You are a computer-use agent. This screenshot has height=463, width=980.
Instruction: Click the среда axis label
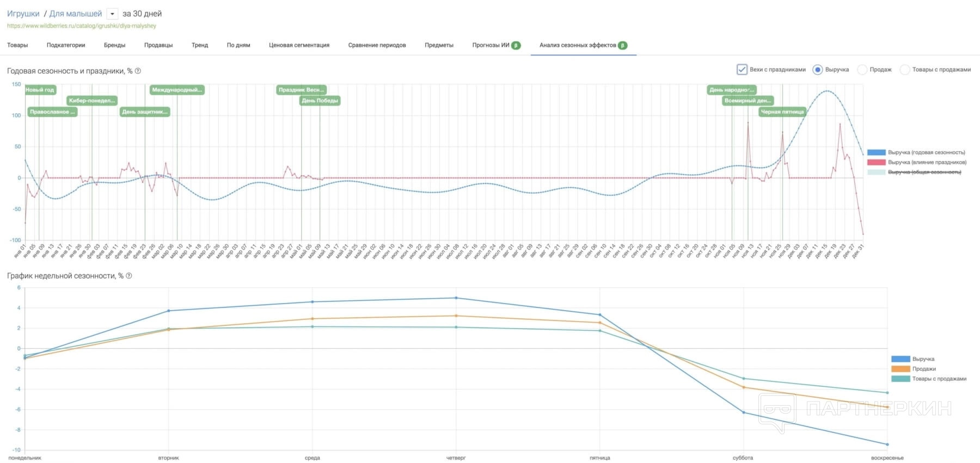point(313,458)
